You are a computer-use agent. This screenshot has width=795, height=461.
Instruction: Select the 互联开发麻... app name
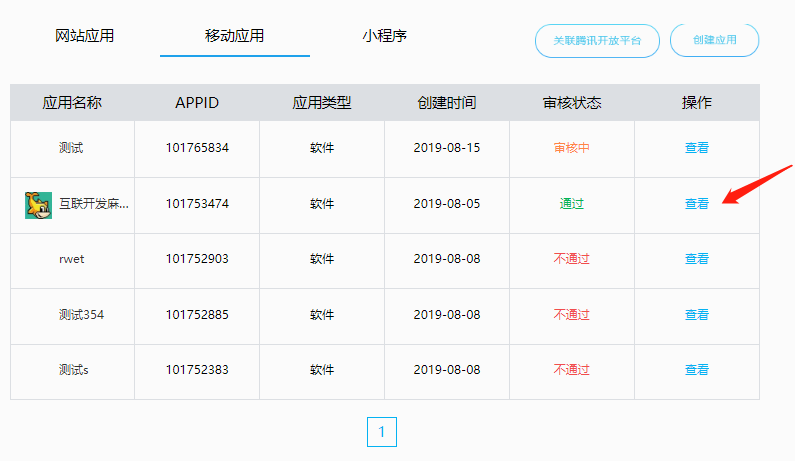point(94,203)
